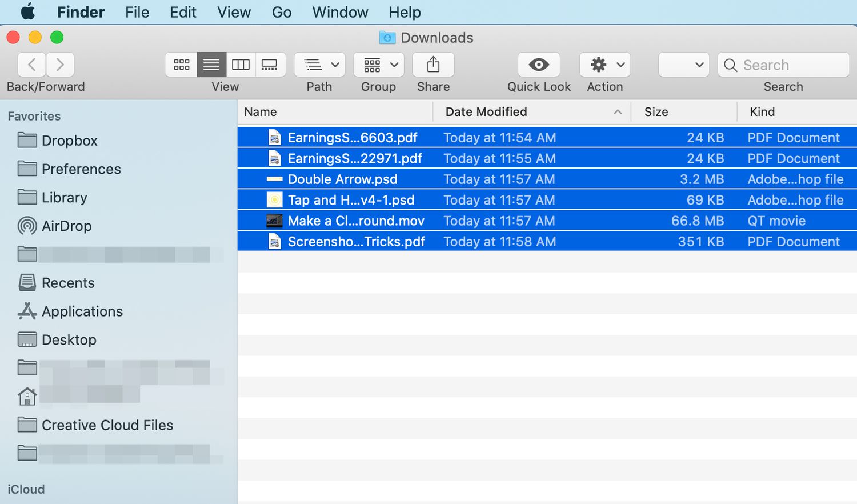857x504 pixels.
Task: Open the Action gear dropdown
Action: (605, 65)
